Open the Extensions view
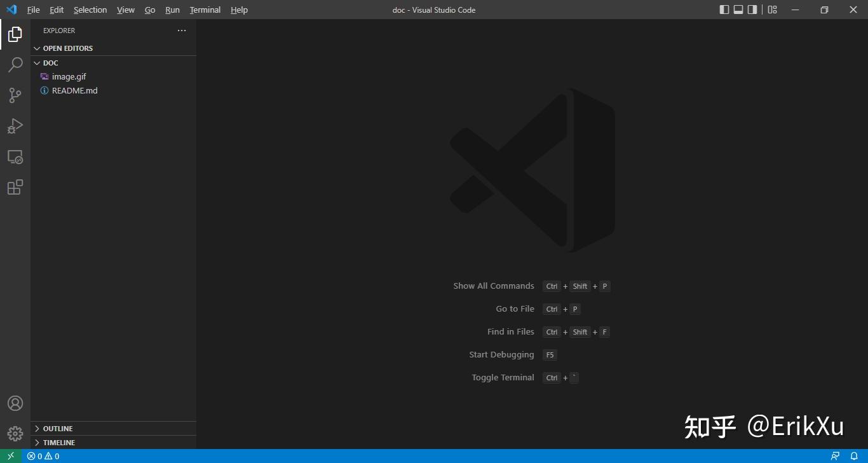The width and height of the screenshot is (868, 463). (x=15, y=187)
